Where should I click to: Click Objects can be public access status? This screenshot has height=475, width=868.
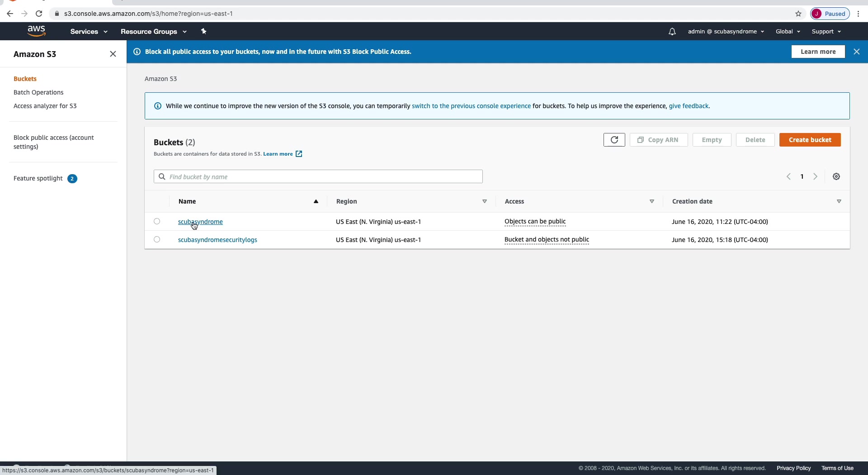click(535, 222)
